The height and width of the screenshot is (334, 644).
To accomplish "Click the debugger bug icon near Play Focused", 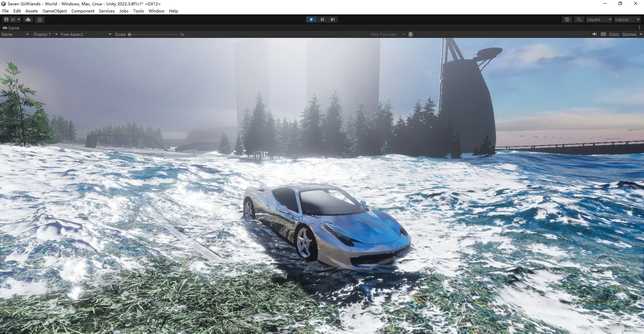I will coord(411,34).
